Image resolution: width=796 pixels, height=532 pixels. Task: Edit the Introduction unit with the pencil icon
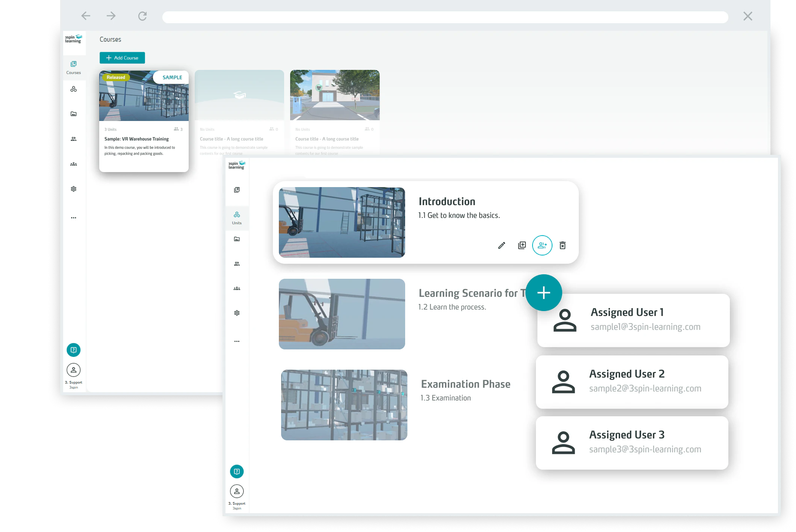[x=501, y=245]
